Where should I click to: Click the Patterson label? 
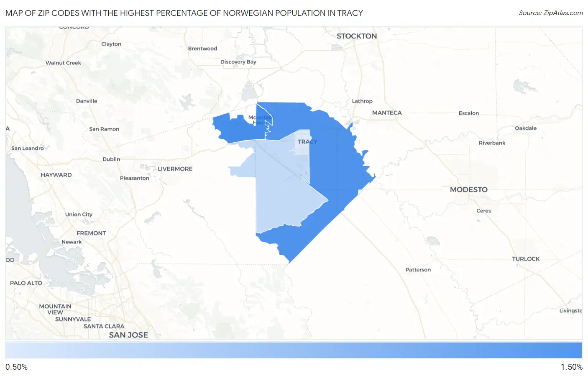coord(418,270)
